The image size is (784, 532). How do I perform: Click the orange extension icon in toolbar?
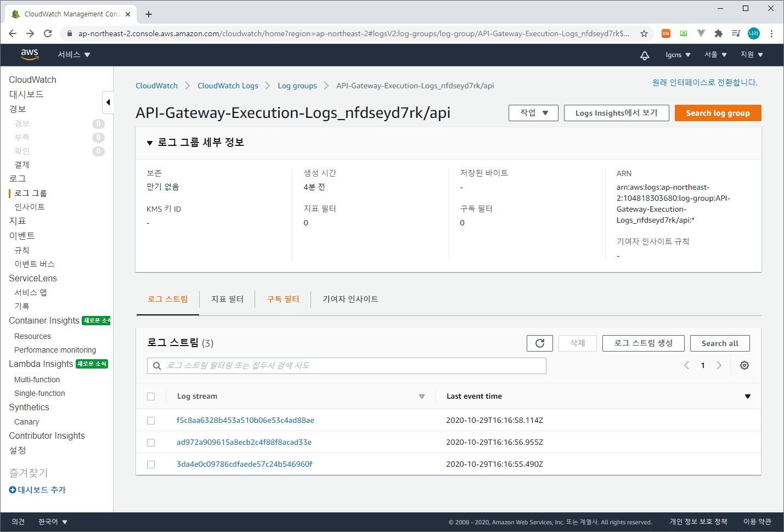(x=666, y=33)
